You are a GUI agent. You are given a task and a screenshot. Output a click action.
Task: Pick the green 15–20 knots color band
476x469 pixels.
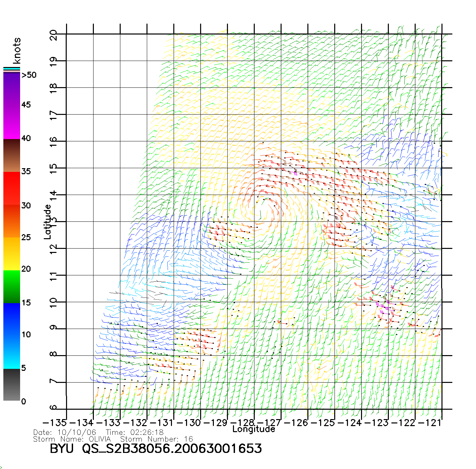pyautogui.click(x=12, y=286)
